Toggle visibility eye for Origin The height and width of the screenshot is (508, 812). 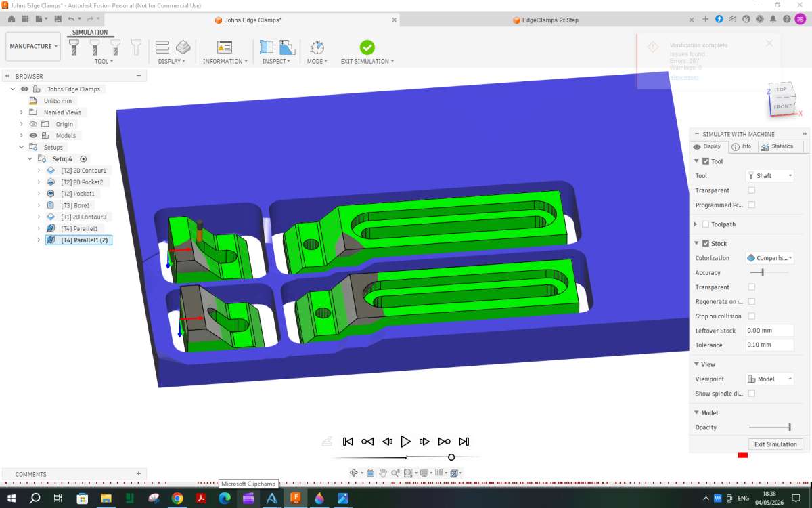tap(33, 124)
